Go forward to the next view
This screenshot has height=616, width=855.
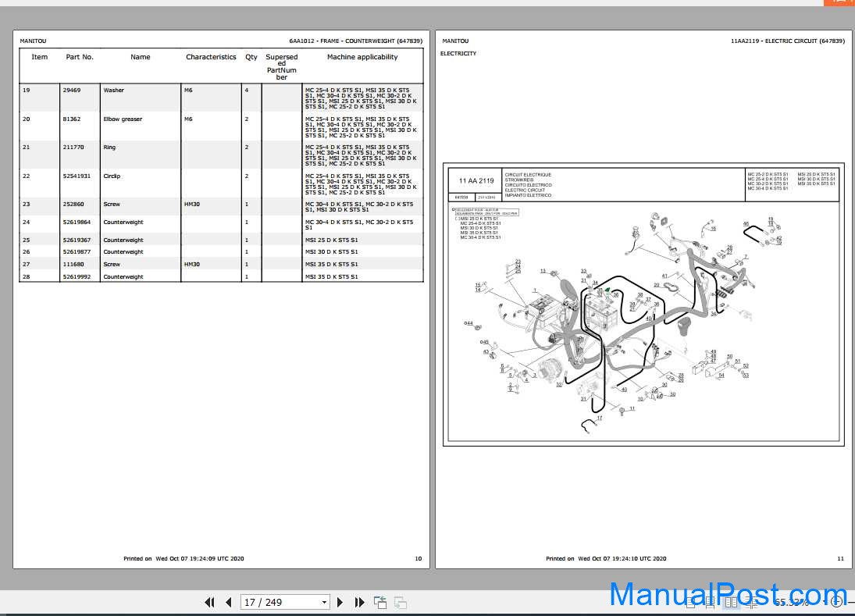click(x=401, y=603)
